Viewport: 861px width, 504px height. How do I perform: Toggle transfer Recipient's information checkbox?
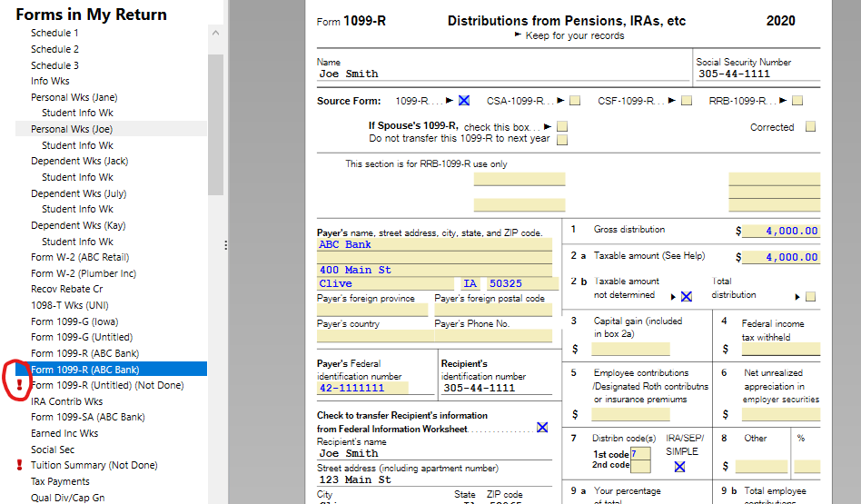[x=542, y=427]
